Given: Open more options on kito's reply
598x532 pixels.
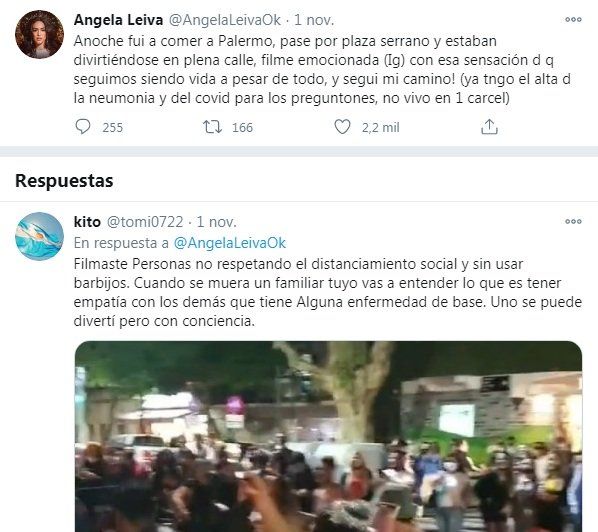Looking at the screenshot, I should point(573,222).
